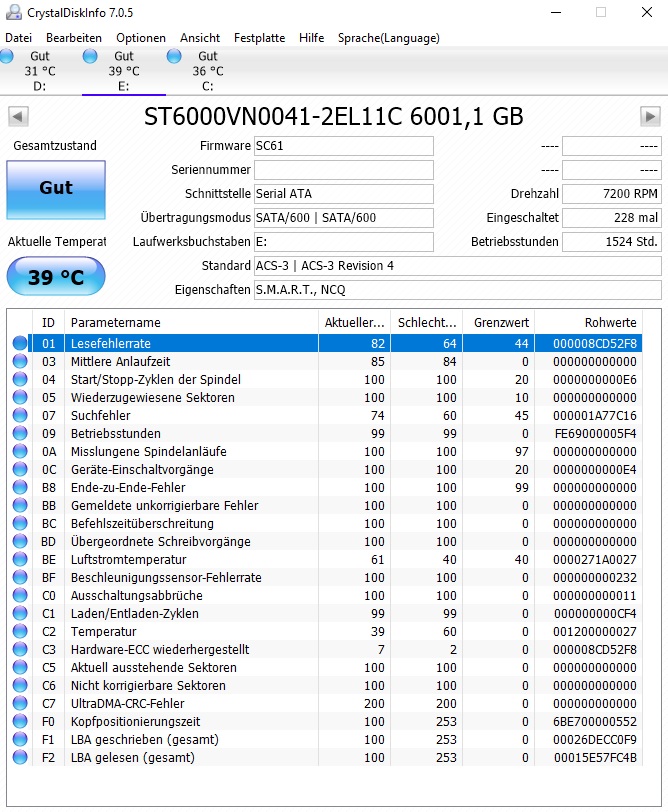Click the Laufwerksbuchstaben field E:

344,242
